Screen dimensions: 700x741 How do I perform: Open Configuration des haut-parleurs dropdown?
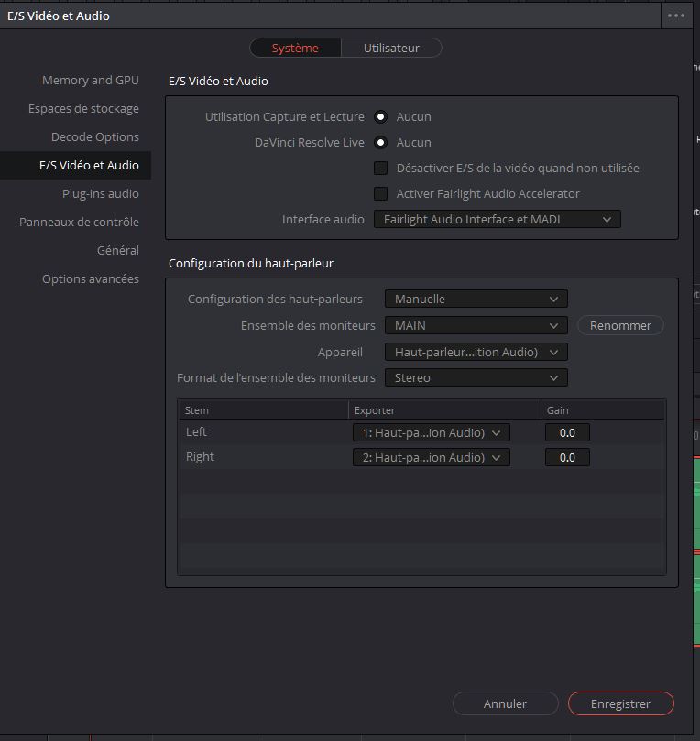pos(476,299)
